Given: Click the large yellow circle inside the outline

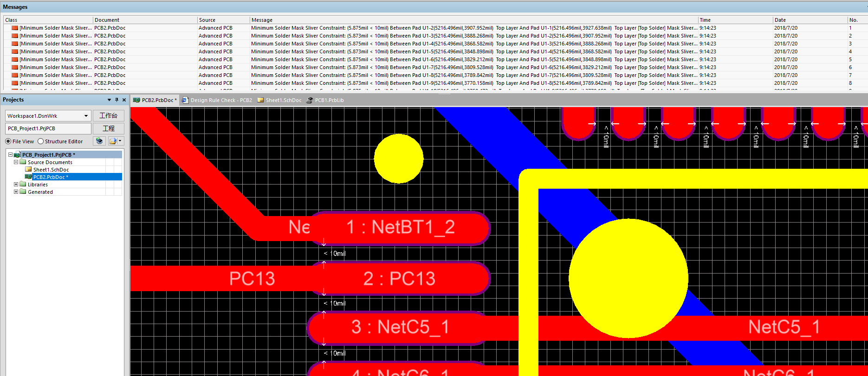Looking at the screenshot, I should [x=628, y=278].
